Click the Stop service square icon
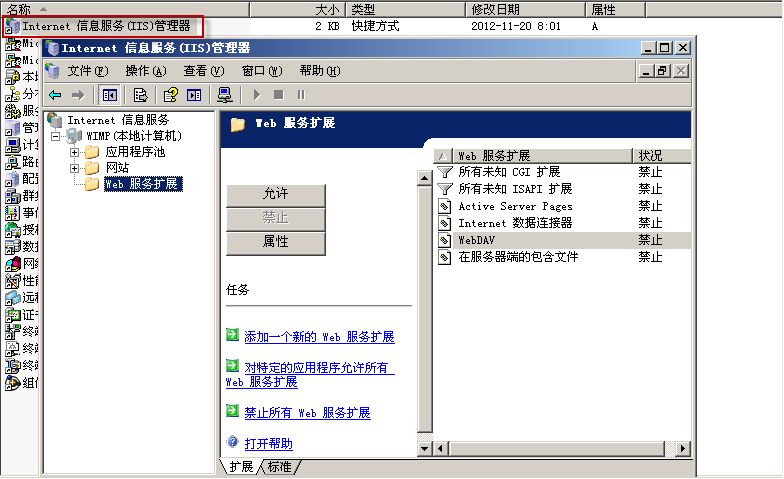The width and height of the screenshot is (784, 479). [x=279, y=95]
